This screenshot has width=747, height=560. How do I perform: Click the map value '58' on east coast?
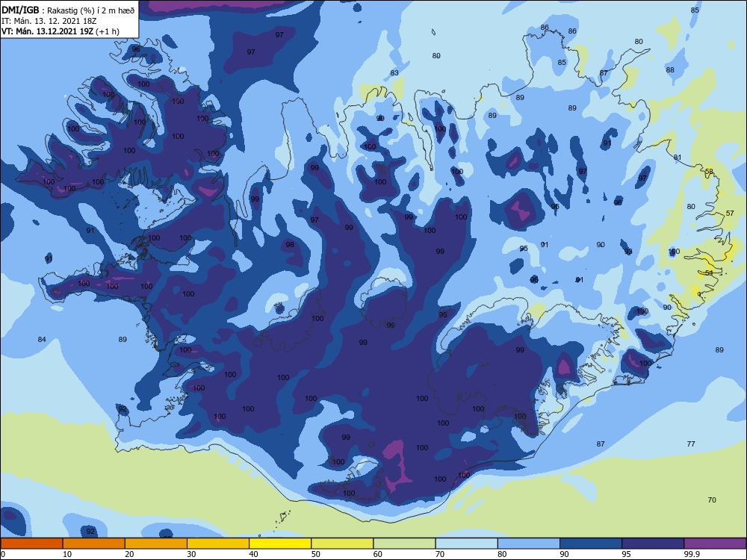click(x=710, y=172)
